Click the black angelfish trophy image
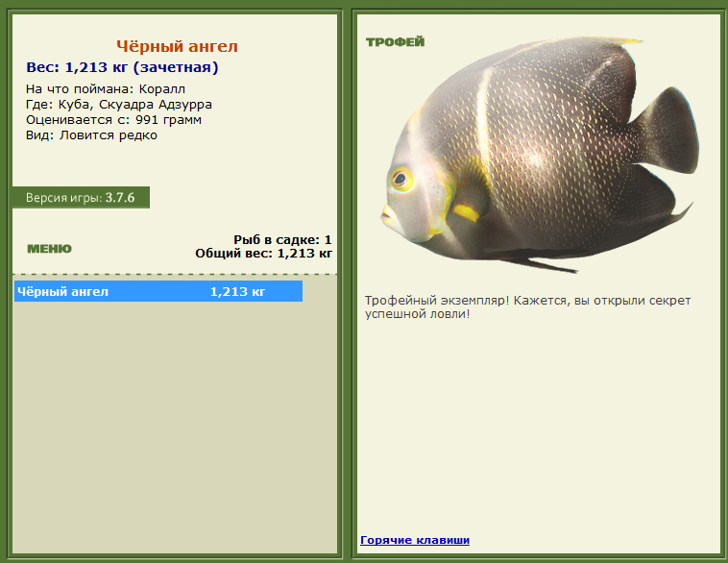 540,155
